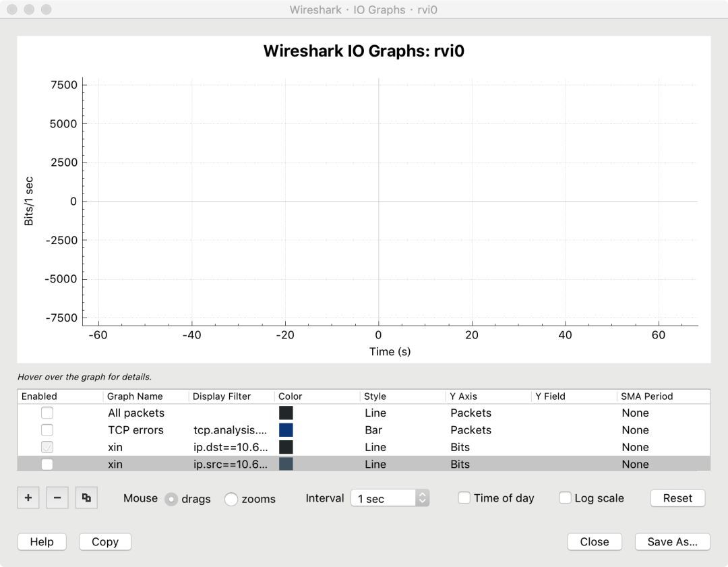Open the Interval 1 sec dropdown

390,498
